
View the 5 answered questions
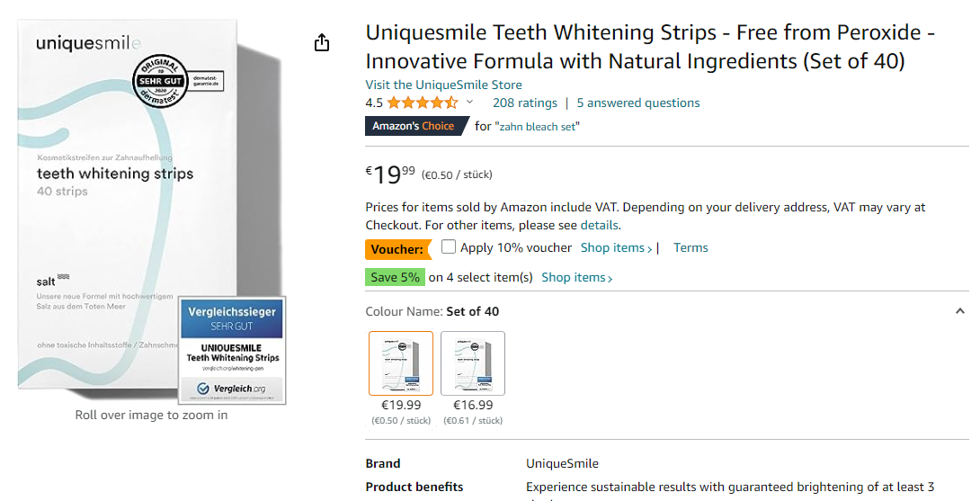click(x=637, y=103)
